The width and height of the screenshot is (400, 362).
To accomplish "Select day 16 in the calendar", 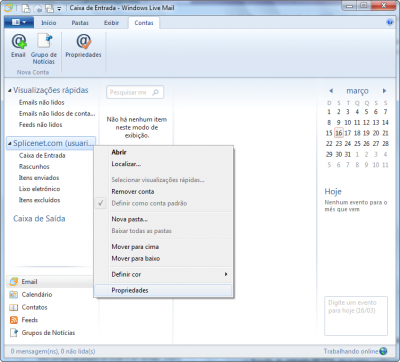I will (339, 133).
